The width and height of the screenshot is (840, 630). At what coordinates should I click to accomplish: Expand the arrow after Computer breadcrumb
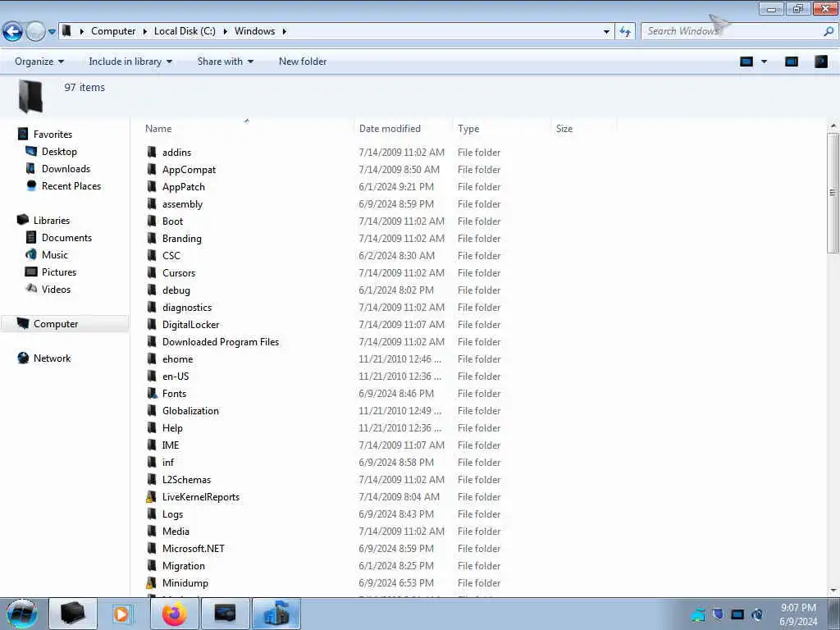pyautogui.click(x=144, y=32)
